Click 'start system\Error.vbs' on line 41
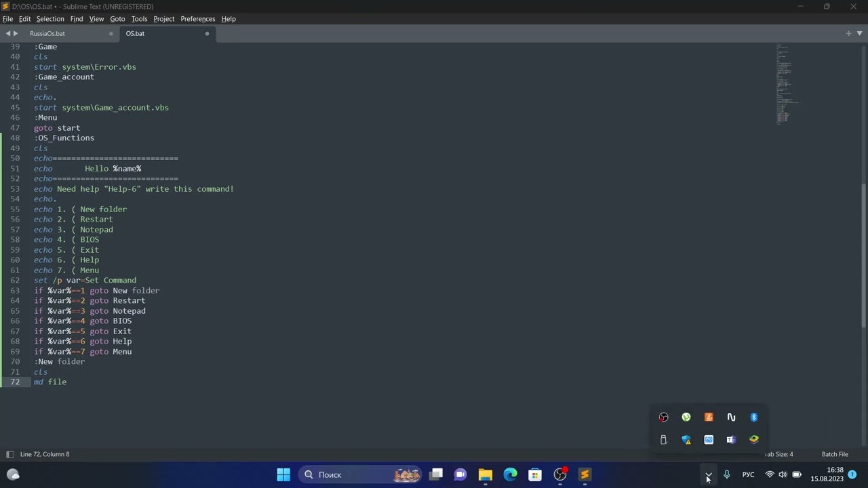The height and width of the screenshot is (488, 868). 85,66
